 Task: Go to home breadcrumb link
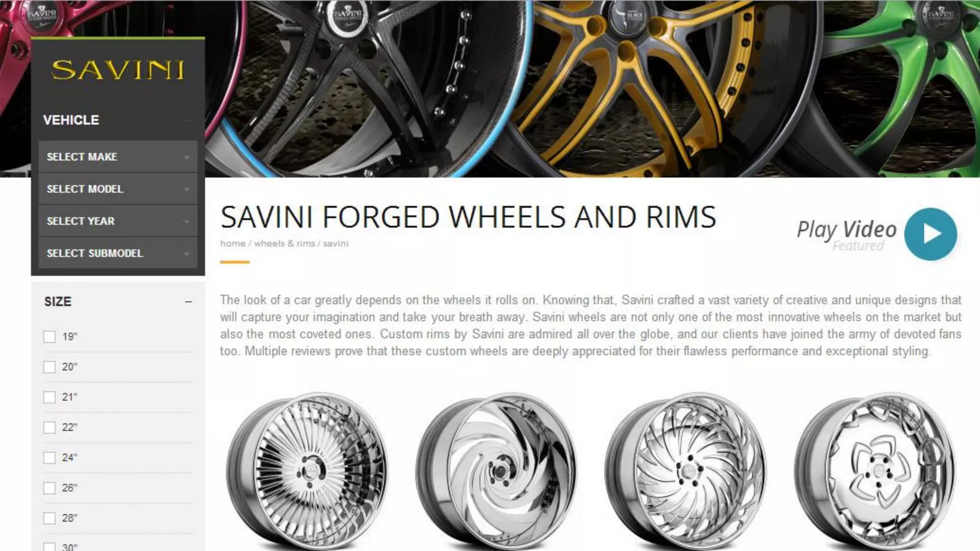[x=233, y=243]
